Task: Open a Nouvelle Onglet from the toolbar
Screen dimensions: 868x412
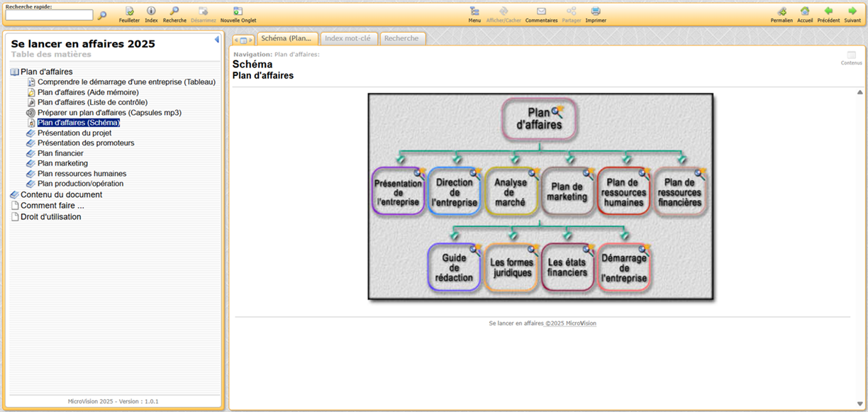Action: point(238,11)
